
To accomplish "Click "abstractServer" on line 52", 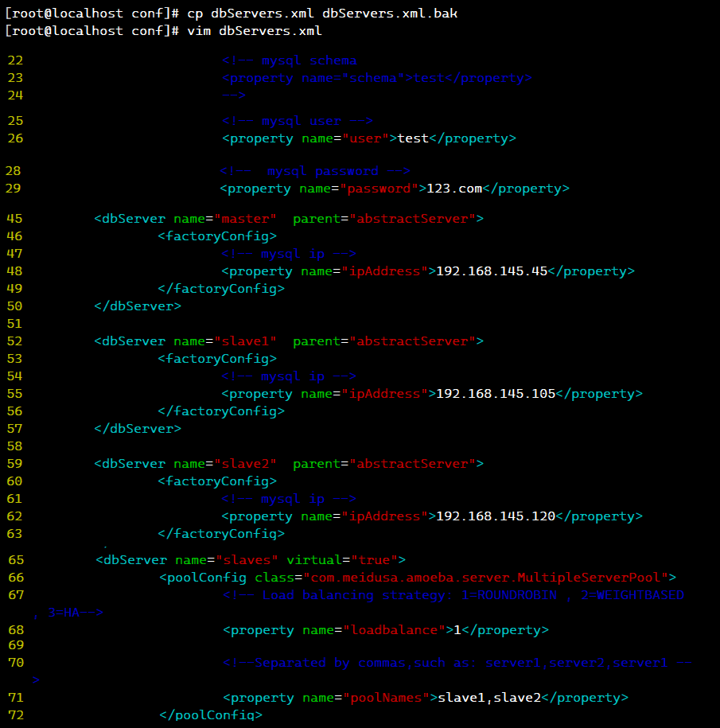I will 412,341.
